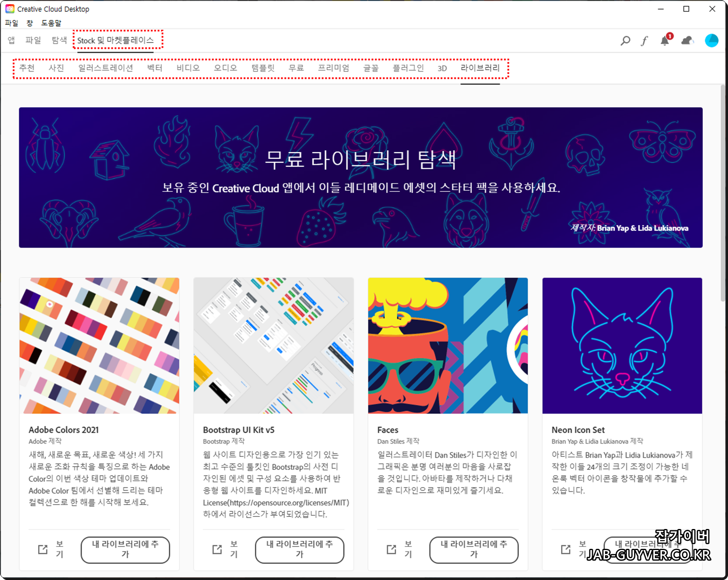Screen dimensions: 728x580
Task: Open Faces library external view icon
Action: pyautogui.click(x=392, y=549)
